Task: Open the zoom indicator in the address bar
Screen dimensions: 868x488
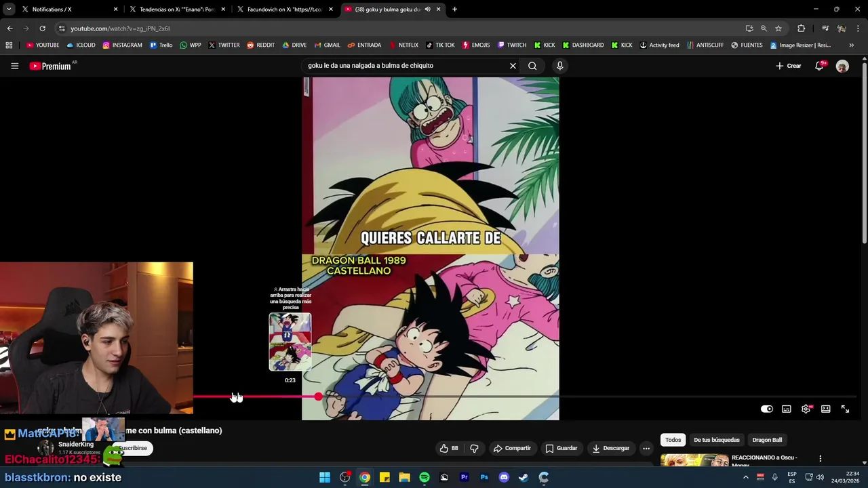Action: click(x=764, y=28)
